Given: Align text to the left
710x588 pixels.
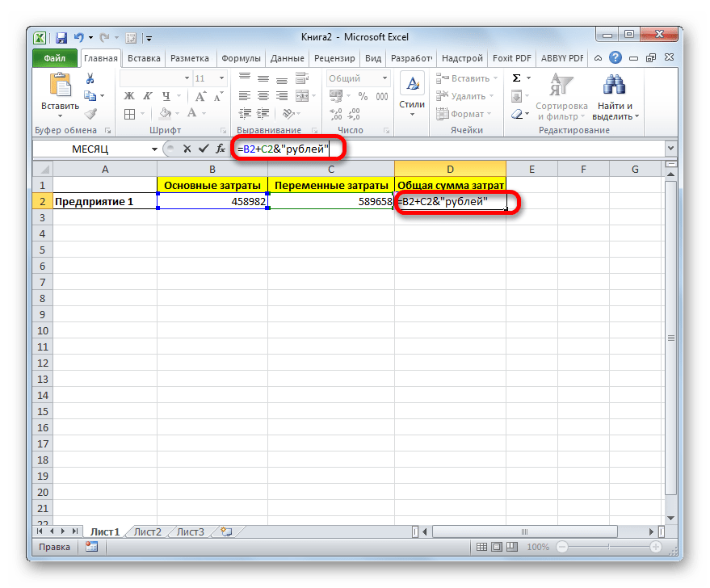Looking at the screenshot, I should point(245,96).
